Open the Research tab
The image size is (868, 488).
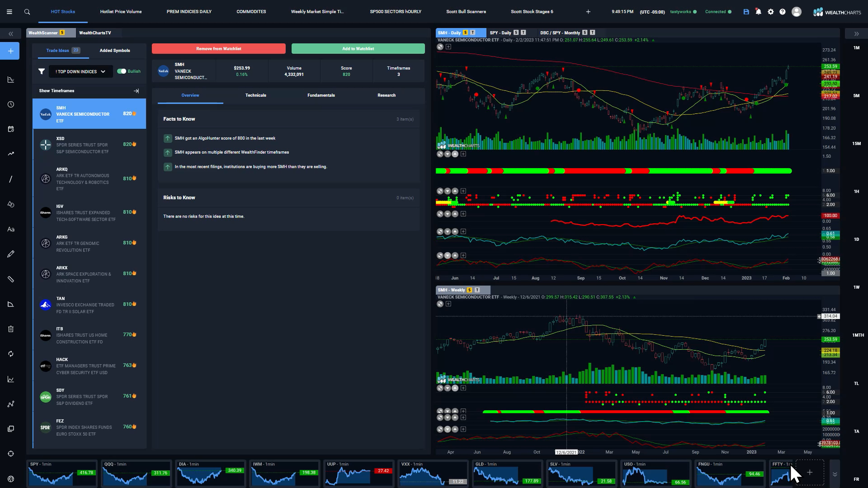[x=387, y=95]
